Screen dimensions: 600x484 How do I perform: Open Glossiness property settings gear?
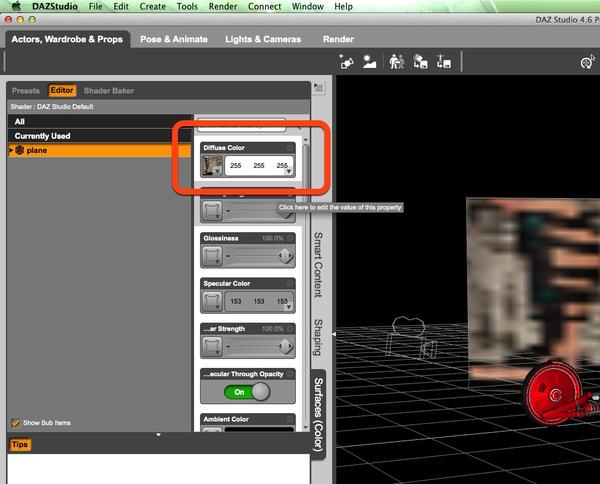pos(290,238)
